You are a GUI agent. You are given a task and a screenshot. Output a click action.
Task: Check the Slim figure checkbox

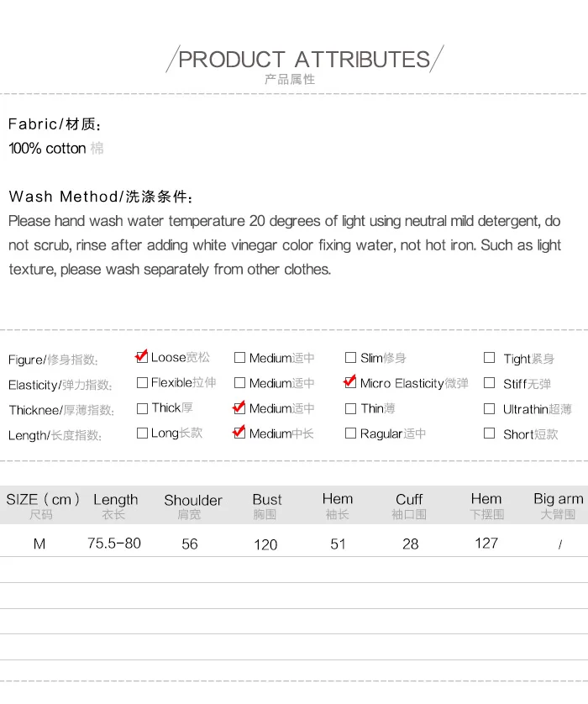click(x=350, y=357)
